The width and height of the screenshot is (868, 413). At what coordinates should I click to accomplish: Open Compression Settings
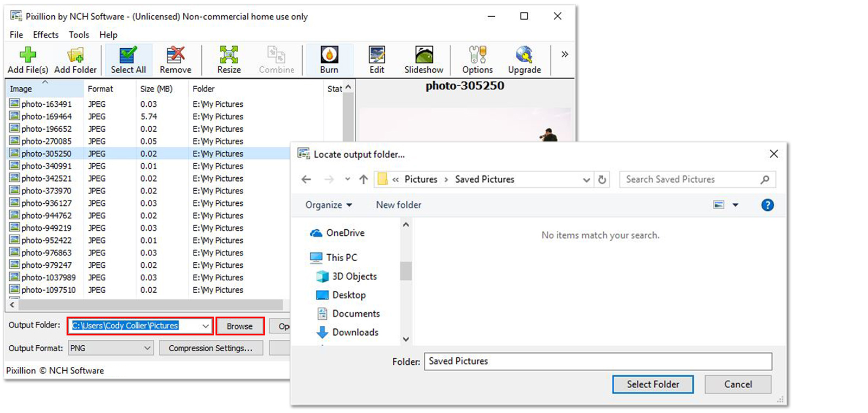coord(210,349)
